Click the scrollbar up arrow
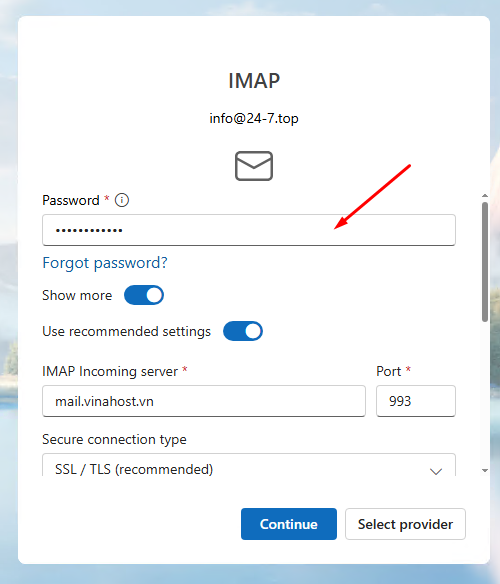This screenshot has height=584, width=500. tap(484, 196)
